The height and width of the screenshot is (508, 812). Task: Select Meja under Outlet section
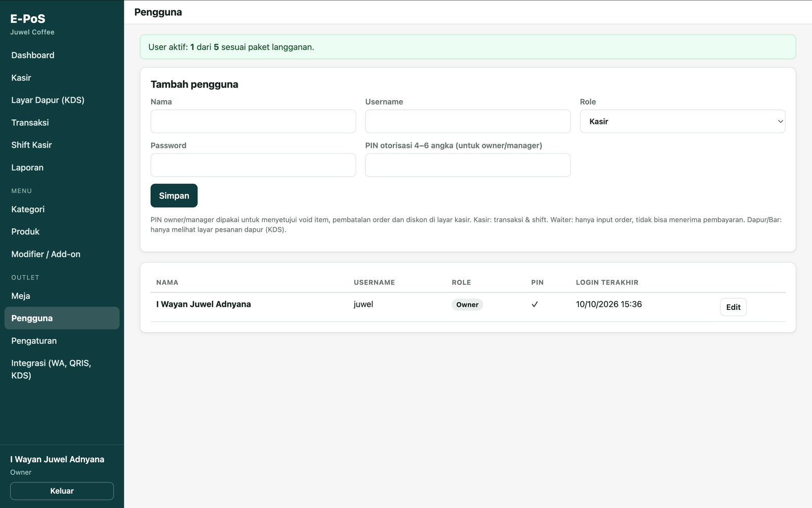tap(62, 296)
